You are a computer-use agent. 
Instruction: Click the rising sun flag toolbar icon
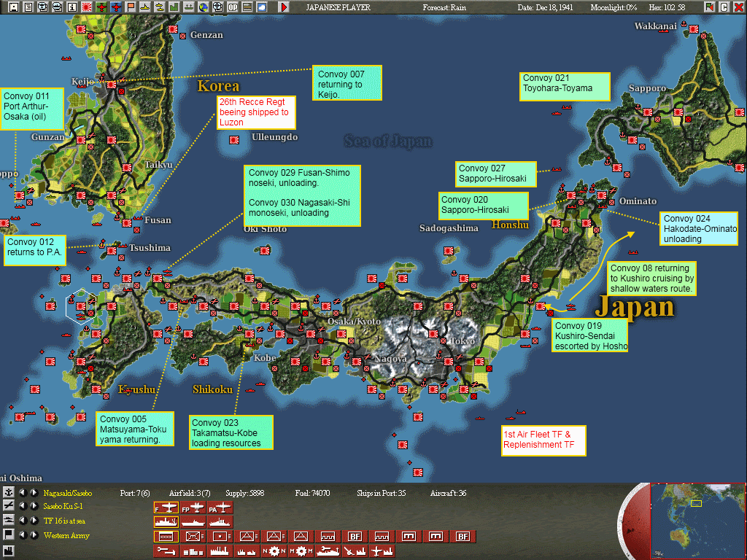[86, 7]
